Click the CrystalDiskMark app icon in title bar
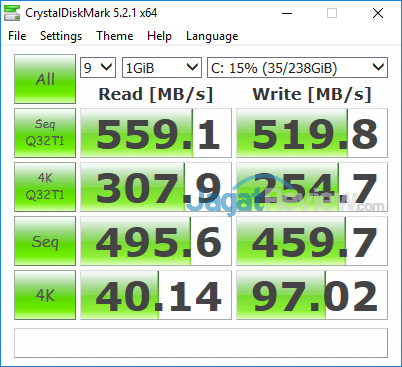402x367 pixels. tap(12, 13)
